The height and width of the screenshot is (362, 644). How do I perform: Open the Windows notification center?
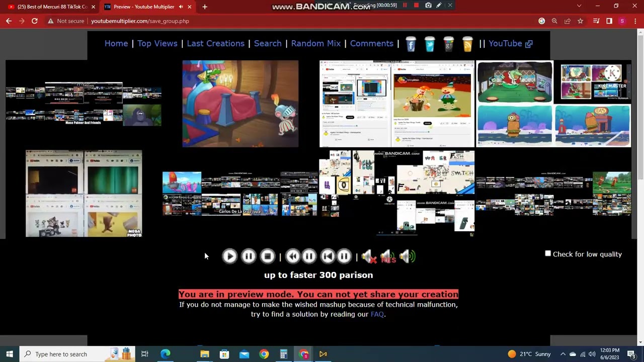tap(631, 354)
